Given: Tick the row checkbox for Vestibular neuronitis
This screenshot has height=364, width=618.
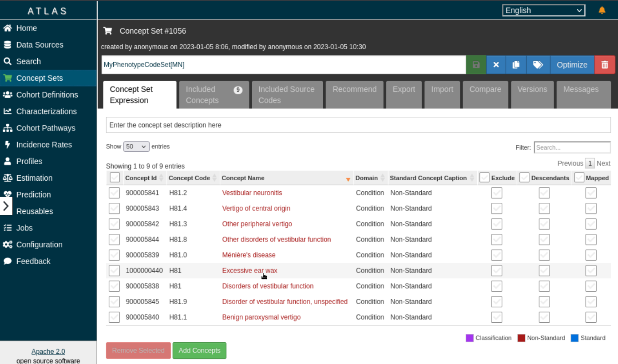Looking at the screenshot, I should point(115,193).
